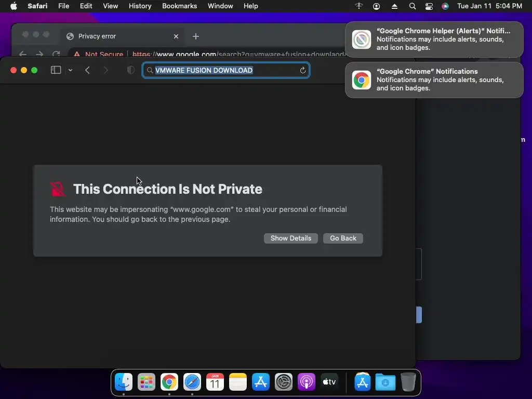The height and width of the screenshot is (399, 532).
Task: Click Safari forward arrow
Action: click(x=105, y=70)
